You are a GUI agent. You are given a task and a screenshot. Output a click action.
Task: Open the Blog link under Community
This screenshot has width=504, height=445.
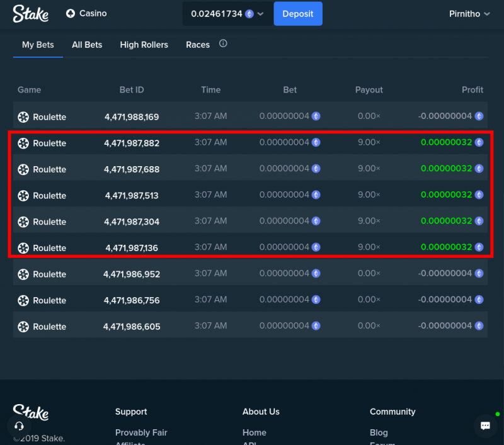(379, 432)
